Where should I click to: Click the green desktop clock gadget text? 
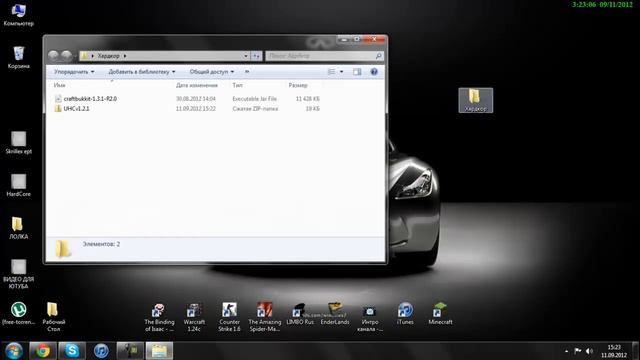(602, 4)
